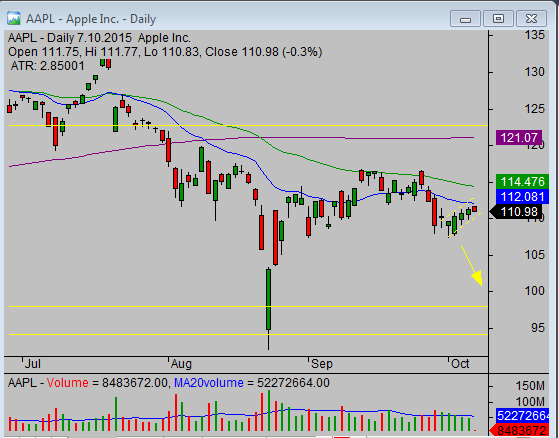Click the last red candlestick in October
Image resolution: width=559 pixels, height=438 pixels.
[475, 209]
